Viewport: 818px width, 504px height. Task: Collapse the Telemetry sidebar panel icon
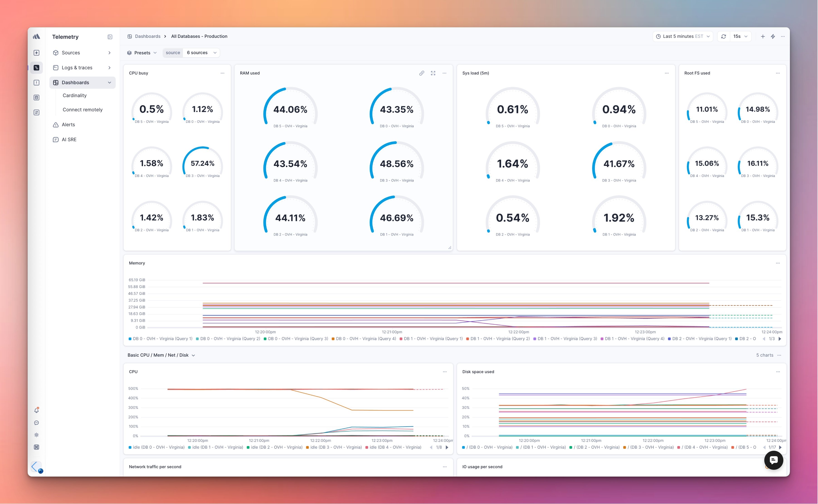pyautogui.click(x=110, y=37)
